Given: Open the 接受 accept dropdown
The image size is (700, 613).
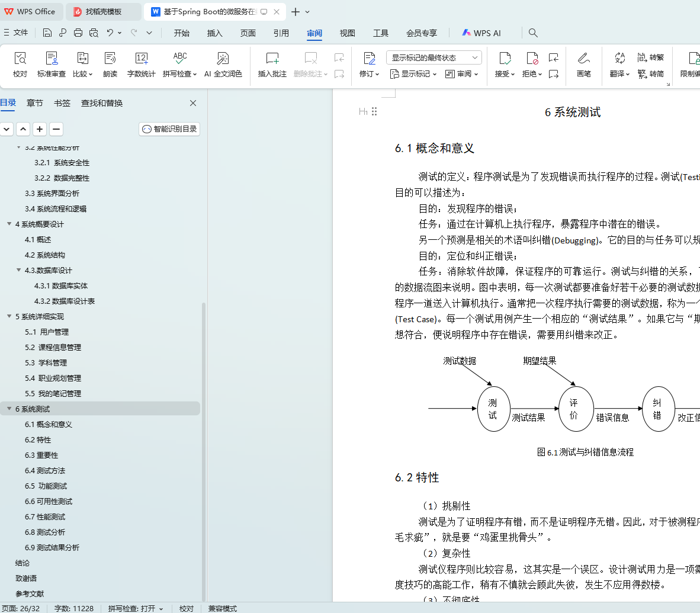Looking at the screenshot, I should tap(505, 73).
